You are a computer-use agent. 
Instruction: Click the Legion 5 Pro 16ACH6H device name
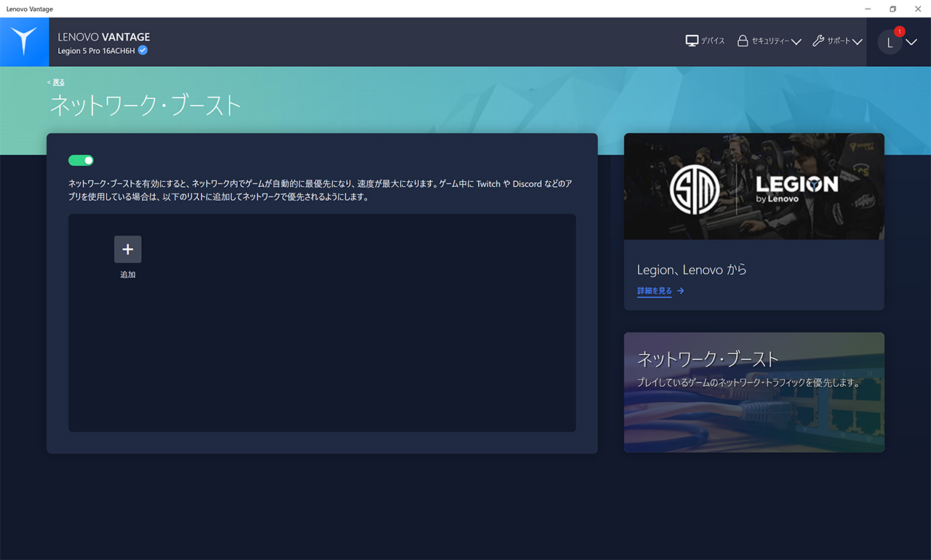(96, 51)
